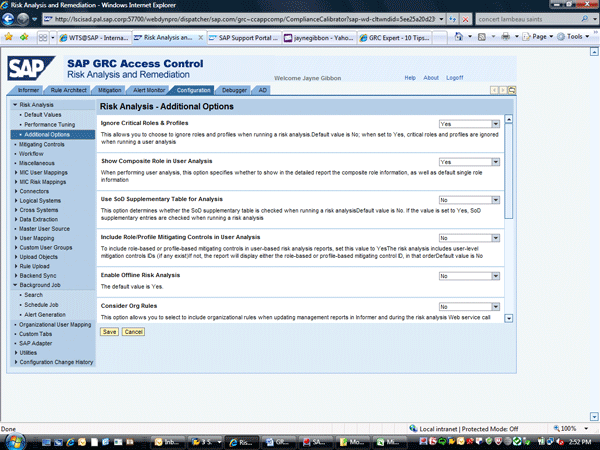Click the zoom level 100% control

tap(570, 429)
